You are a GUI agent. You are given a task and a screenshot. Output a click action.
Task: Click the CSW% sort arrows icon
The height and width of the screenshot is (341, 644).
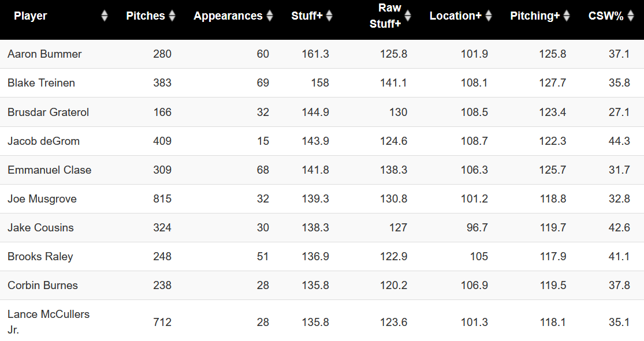pyautogui.click(x=630, y=16)
